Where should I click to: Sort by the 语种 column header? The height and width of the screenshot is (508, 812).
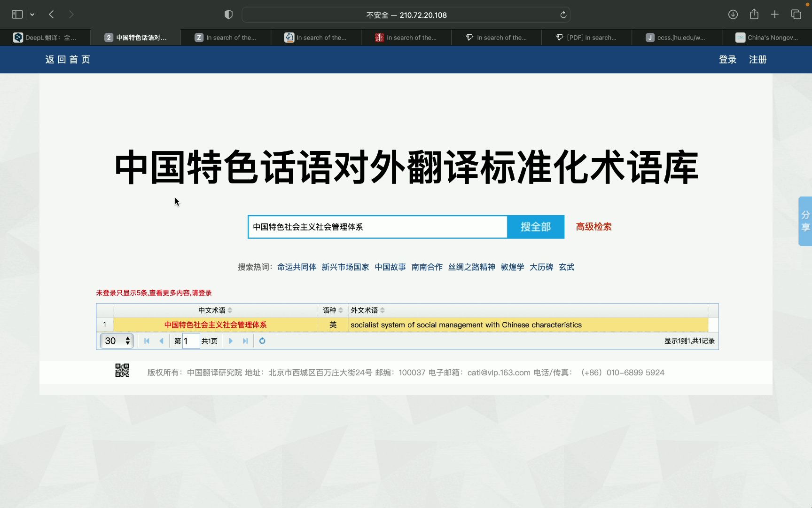point(333,310)
